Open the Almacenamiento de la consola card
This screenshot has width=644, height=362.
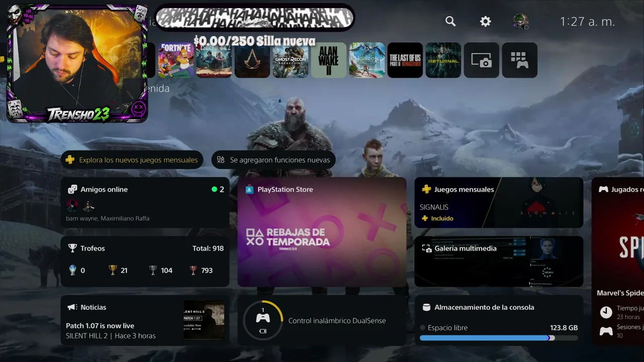499,320
